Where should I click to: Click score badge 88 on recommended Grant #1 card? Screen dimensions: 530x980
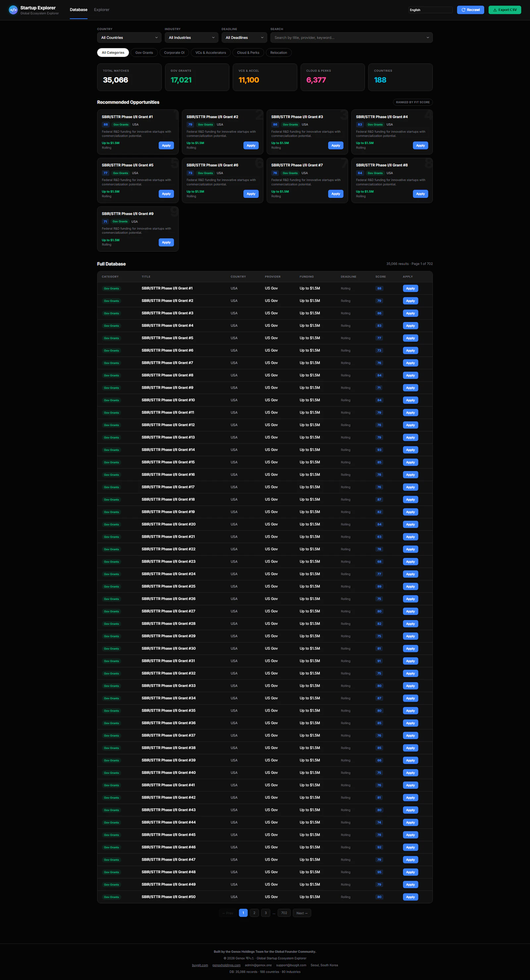[x=106, y=125]
